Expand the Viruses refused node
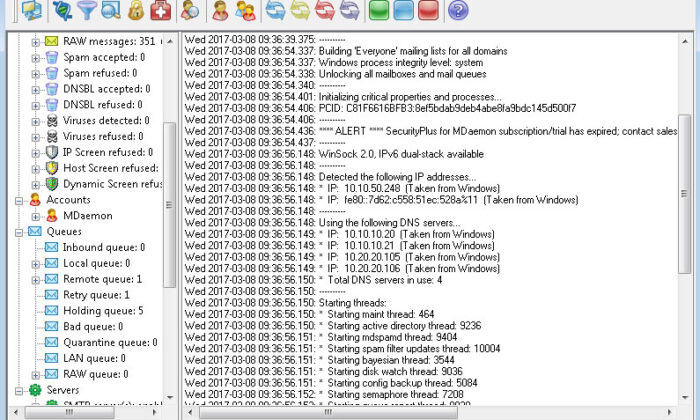The width and height of the screenshot is (700, 420). click(x=35, y=137)
